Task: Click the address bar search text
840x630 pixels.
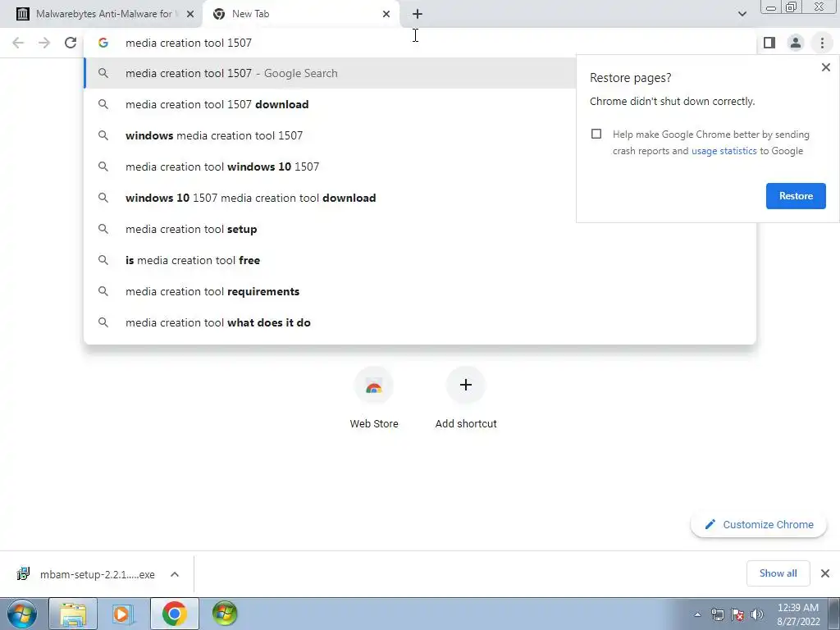Action: (x=189, y=43)
